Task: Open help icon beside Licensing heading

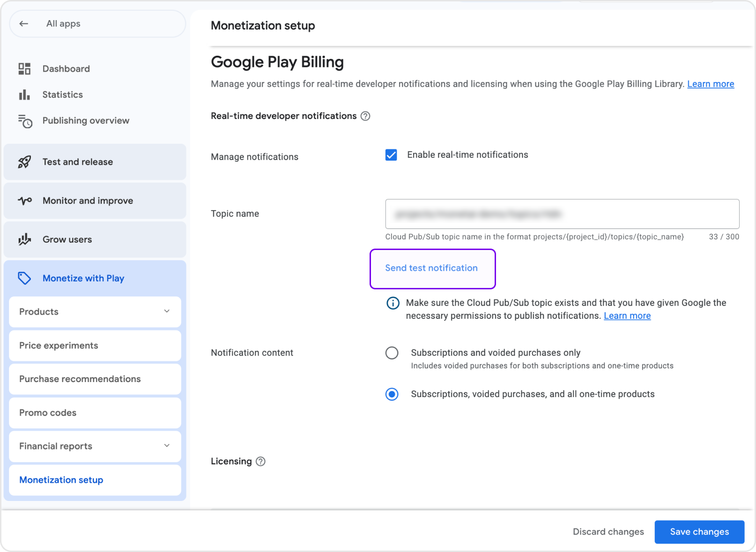Action: click(261, 462)
